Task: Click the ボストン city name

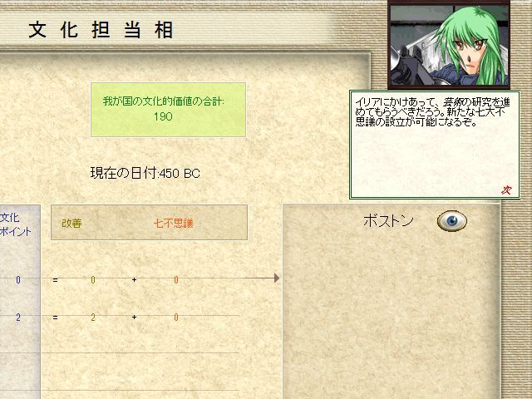Action: 388,221
